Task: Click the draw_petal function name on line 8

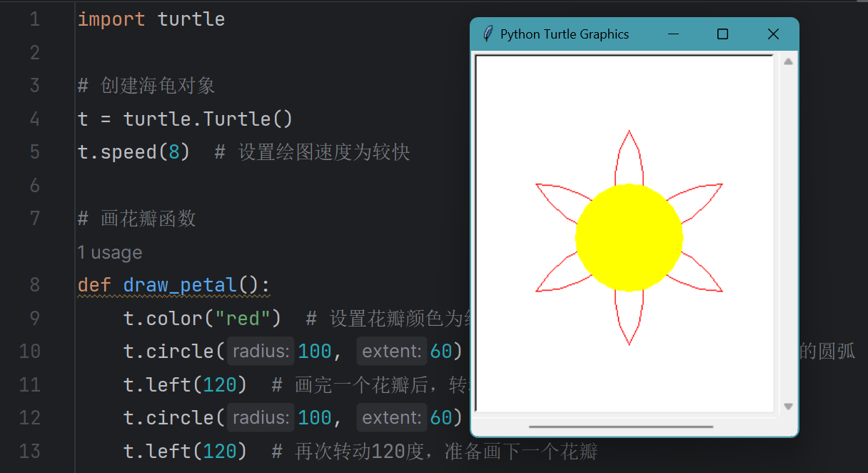Action: coord(180,285)
